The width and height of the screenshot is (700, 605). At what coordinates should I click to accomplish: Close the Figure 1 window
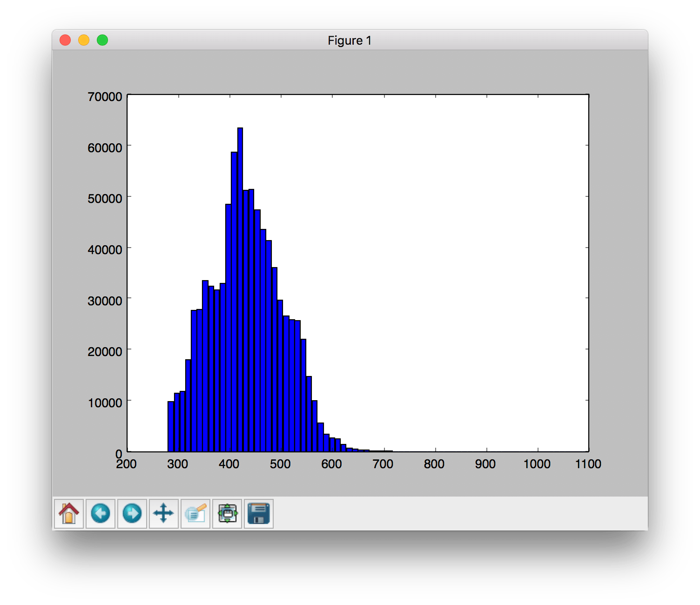pyautogui.click(x=65, y=40)
